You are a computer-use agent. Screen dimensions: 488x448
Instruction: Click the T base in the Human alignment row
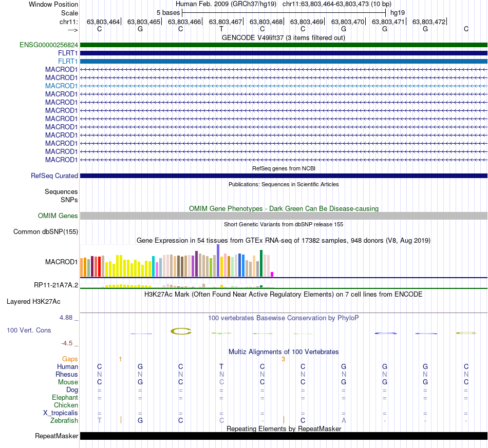coord(221,367)
